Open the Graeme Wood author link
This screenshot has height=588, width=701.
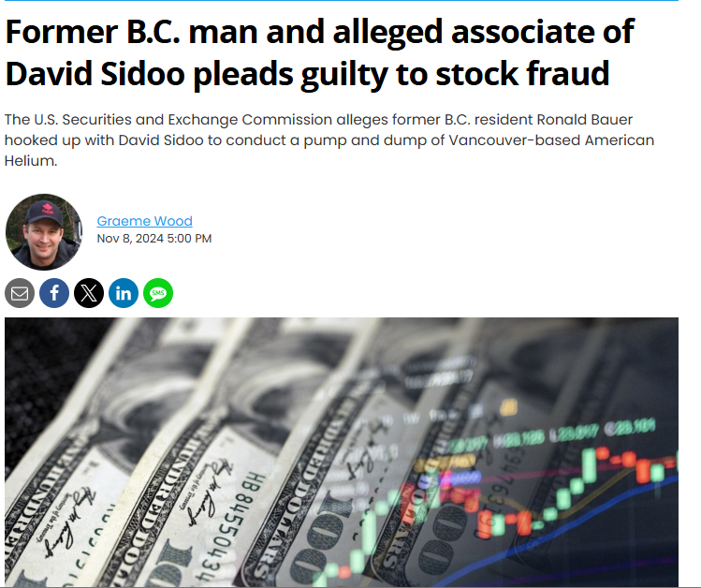144,221
